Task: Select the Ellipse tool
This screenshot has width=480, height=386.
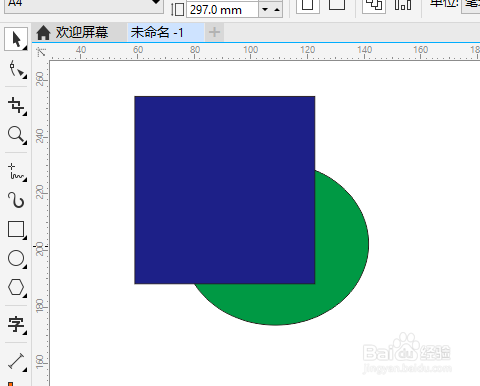Action: (x=17, y=259)
